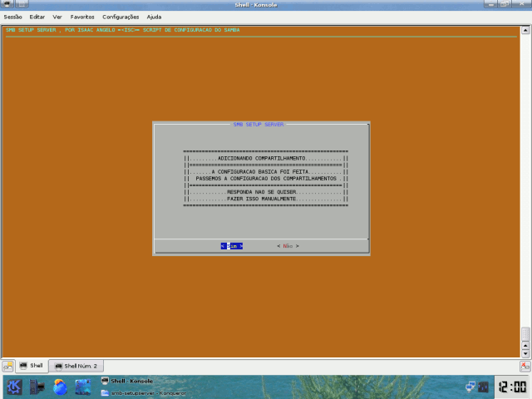Viewport: 532px width, 399px height.
Task: Open the Ver menu
Action: tap(57, 17)
